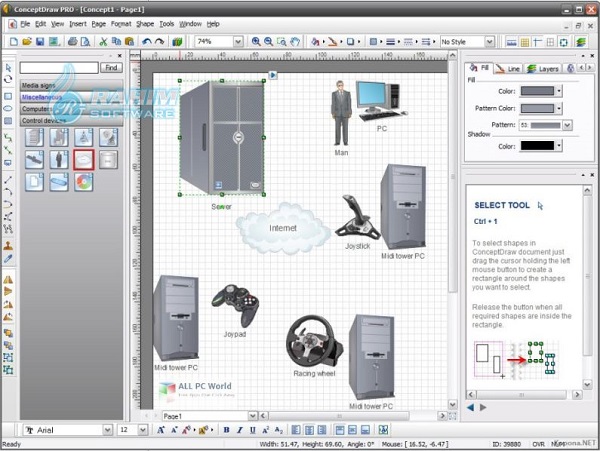This screenshot has width=600, height=451.
Task: Pick the rectangle drawing tool
Action: click(x=8, y=95)
